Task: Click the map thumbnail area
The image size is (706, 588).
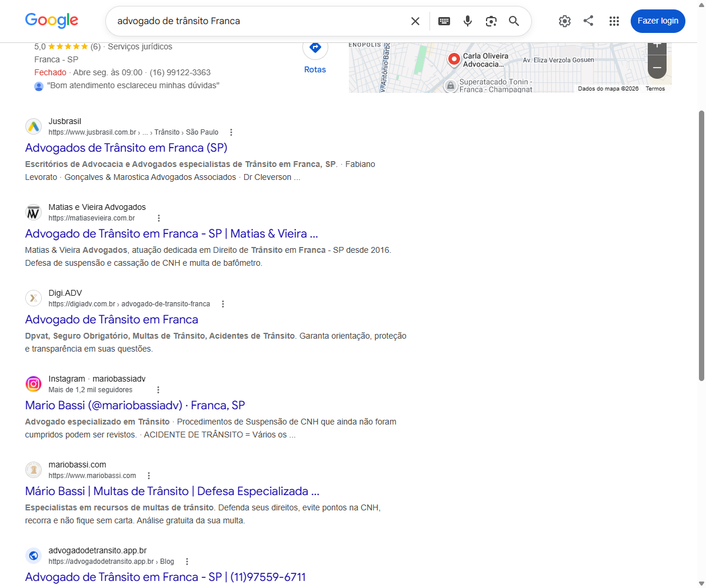Action: (510, 68)
